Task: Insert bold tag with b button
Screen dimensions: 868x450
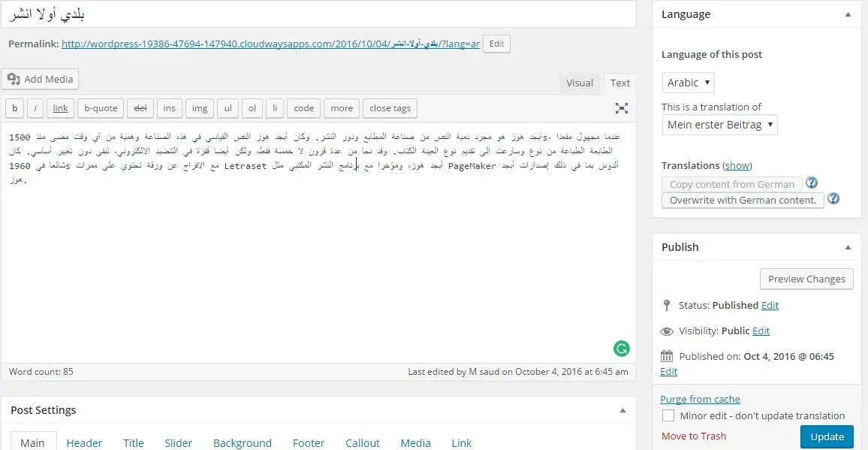Action: (x=14, y=108)
